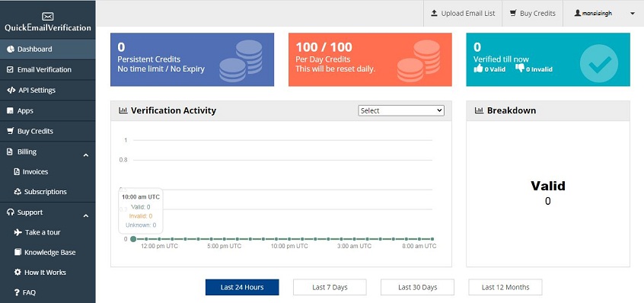Open the Dashboard menu item
This screenshot has width=644, height=303.
(x=48, y=49)
